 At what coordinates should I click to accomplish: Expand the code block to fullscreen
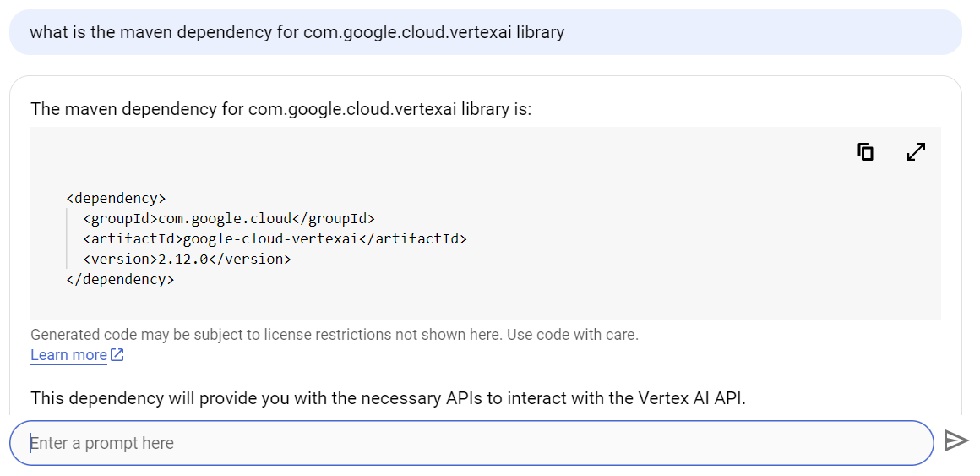(x=916, y=152)
